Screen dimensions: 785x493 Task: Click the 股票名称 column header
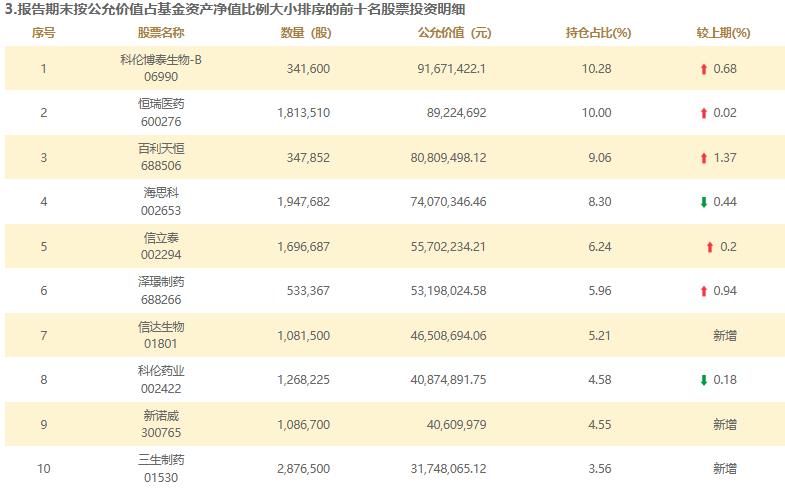[161, 33]
